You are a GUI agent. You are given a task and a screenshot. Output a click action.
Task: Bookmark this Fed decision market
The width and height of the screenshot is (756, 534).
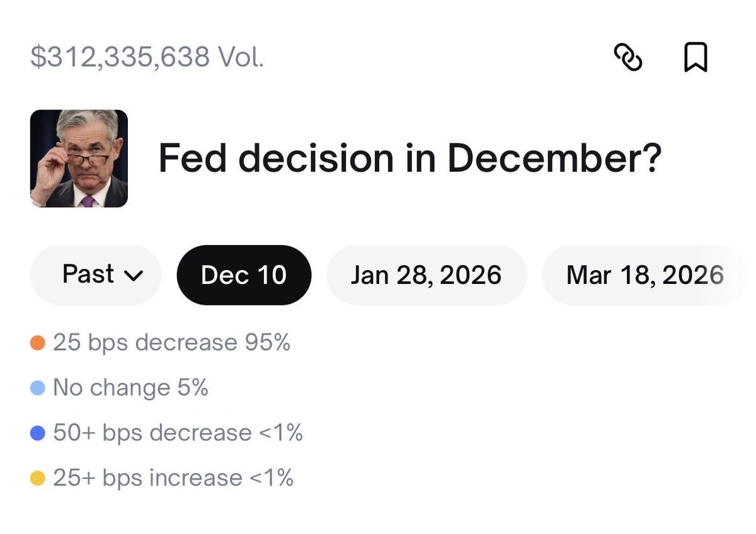(696, 58)
